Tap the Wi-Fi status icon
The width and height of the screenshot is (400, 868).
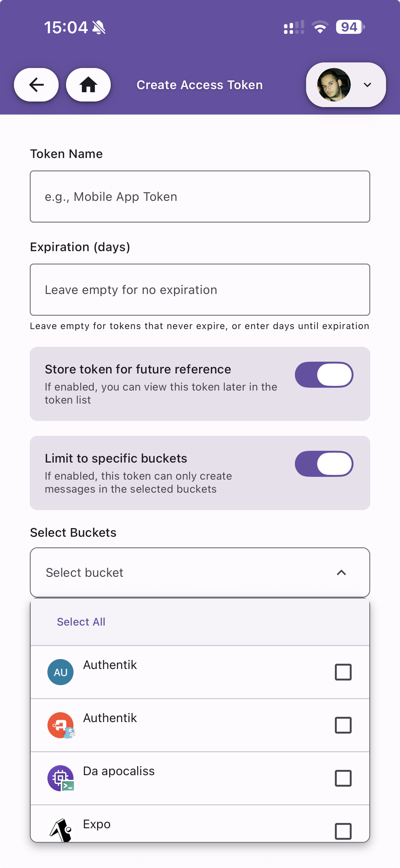(x=320, y=27)
